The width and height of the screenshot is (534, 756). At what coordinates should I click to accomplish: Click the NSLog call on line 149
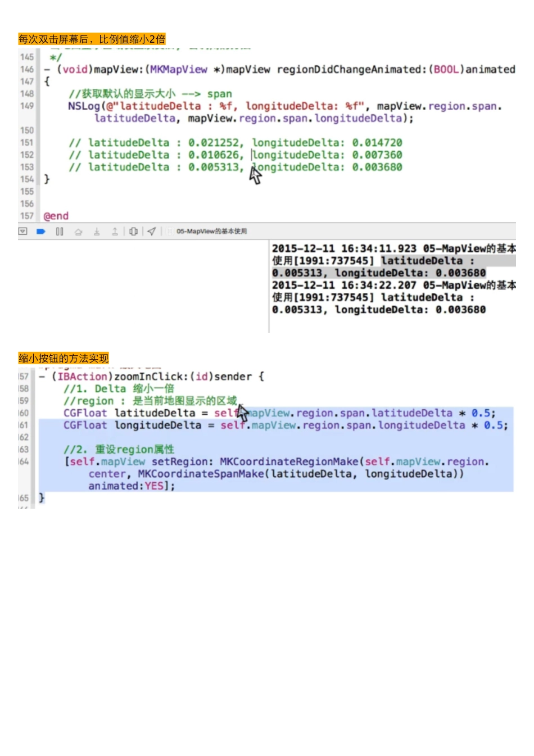[x=83, y=106]
